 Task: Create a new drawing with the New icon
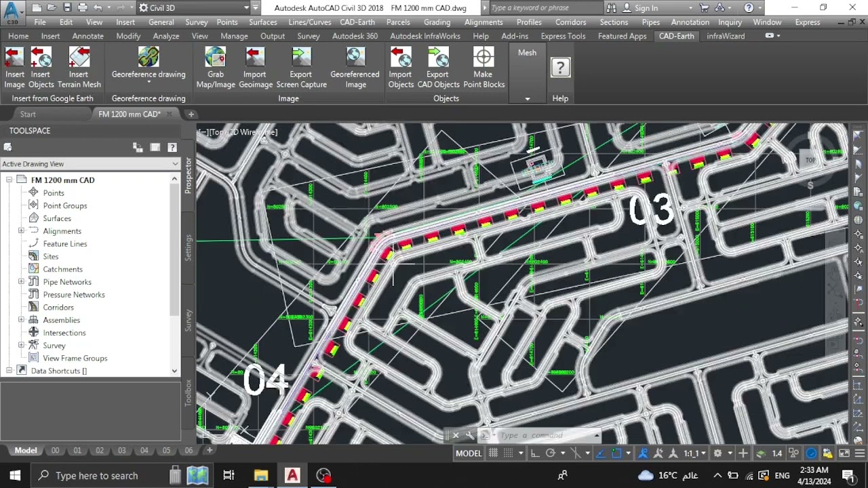pos(37,8)
